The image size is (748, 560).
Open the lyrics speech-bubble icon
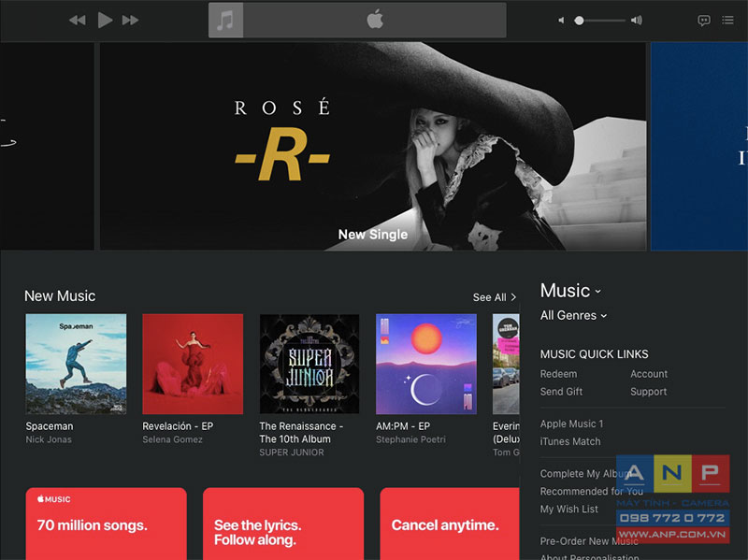[704, 21]
